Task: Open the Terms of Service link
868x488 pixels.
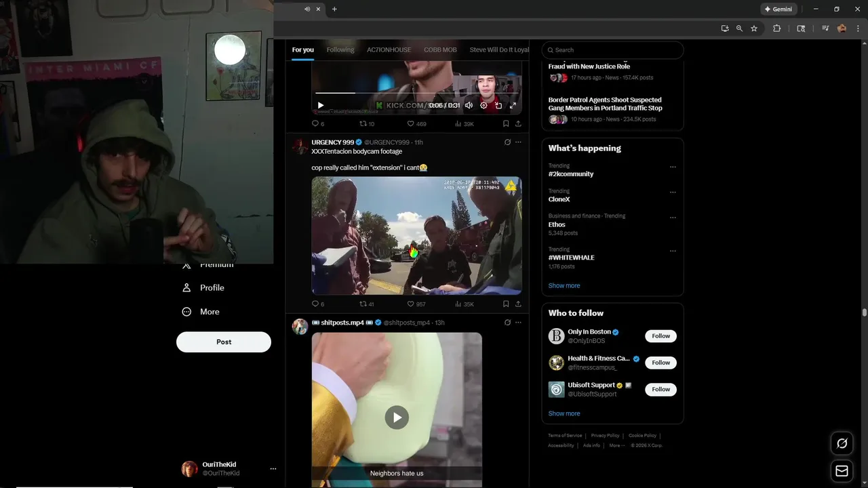Action: coord(565,435)
